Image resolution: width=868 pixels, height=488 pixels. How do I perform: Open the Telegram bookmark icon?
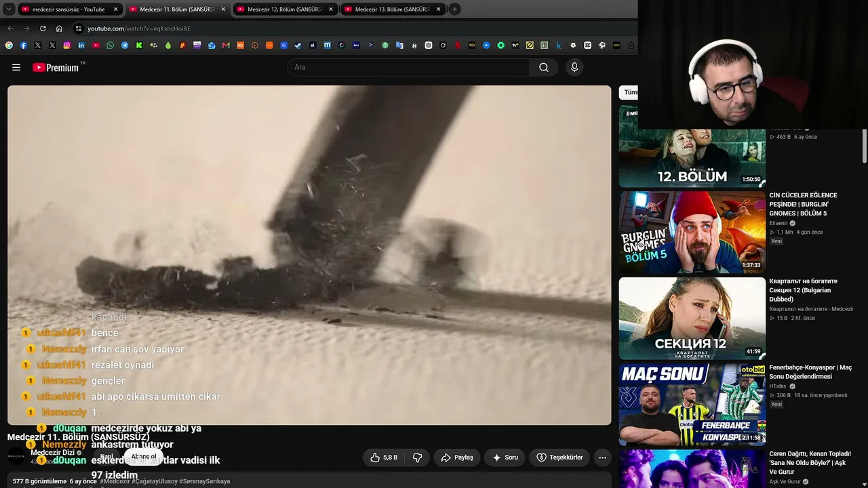click(125, 45)
